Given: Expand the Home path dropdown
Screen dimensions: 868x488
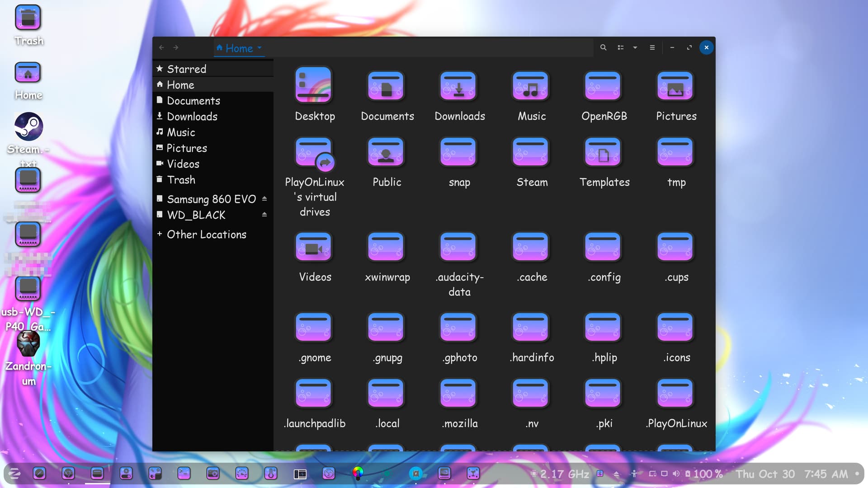Looking at the screenshot, I should pos(259,47).
